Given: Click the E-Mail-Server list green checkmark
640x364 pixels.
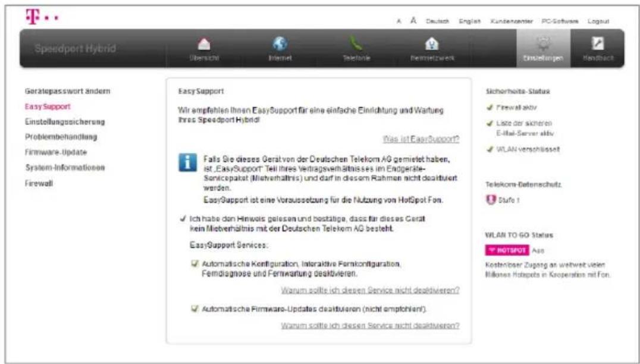Looking at the screenshot, I should pyautogui.click(x=490, y=123).
